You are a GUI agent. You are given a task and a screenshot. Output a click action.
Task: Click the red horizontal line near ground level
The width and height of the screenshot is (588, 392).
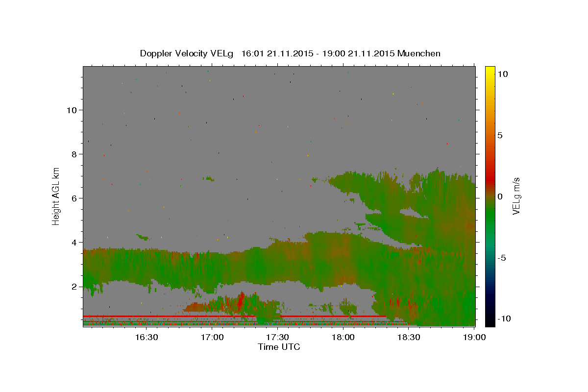(235, 317)
